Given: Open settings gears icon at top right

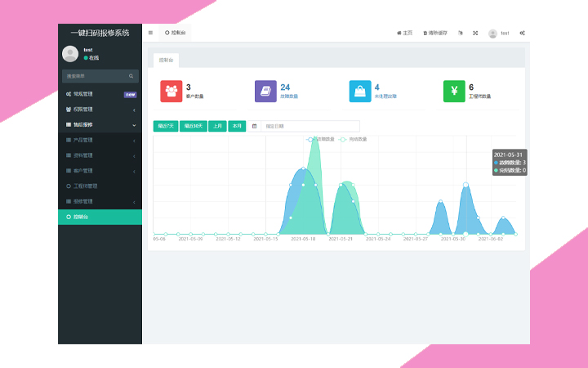Looking at the screenshot, I should (x=523, y=33).
